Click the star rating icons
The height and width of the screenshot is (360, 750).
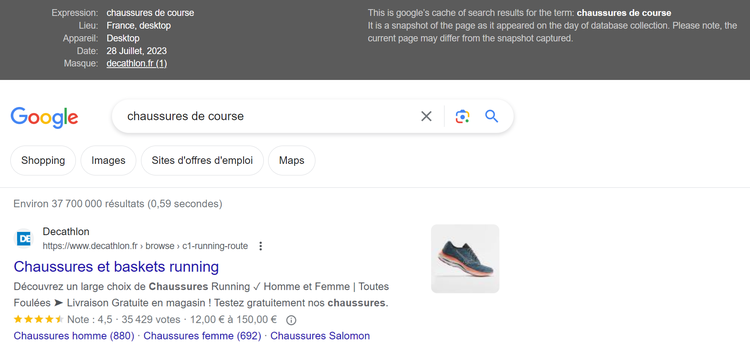(x=38, y=319)
